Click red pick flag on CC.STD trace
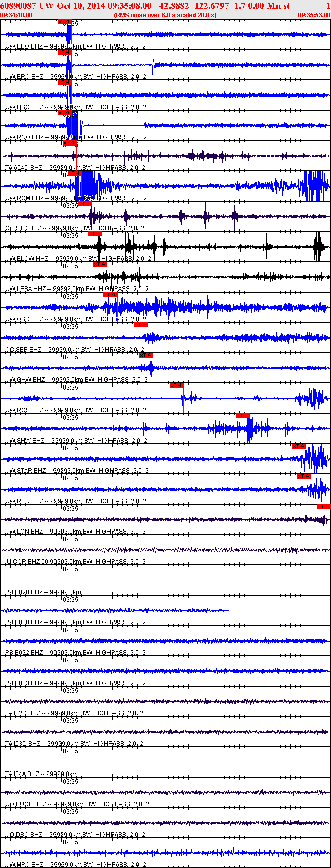Screen dimensions: 331x868 coord(85,204)
